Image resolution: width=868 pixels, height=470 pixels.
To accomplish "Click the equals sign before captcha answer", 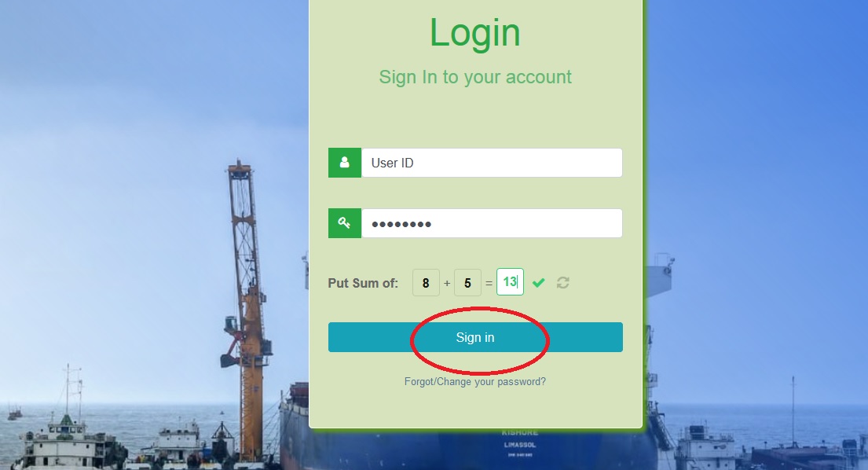I will pos(489,283).
